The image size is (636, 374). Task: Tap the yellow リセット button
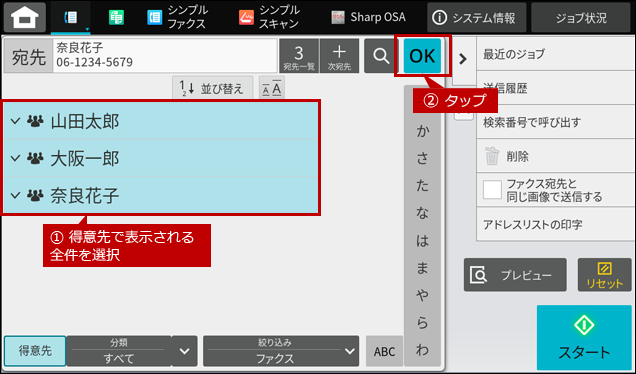(x=604, y=275)
